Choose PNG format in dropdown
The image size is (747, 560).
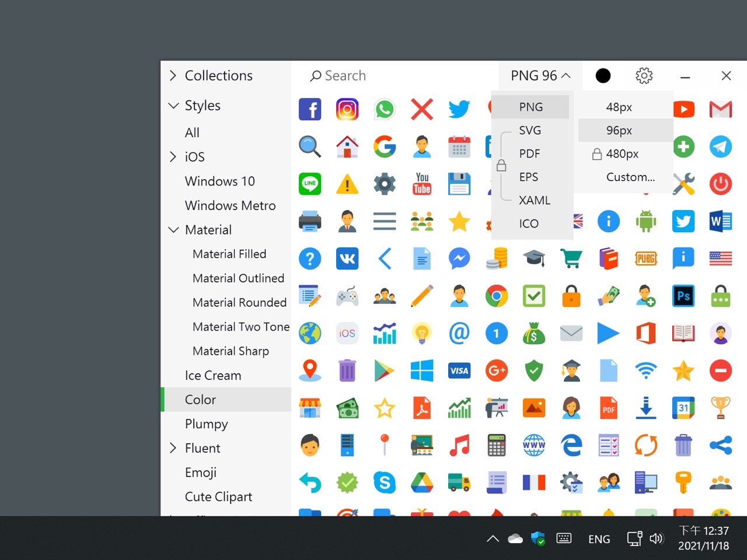[x=530, y=107]
